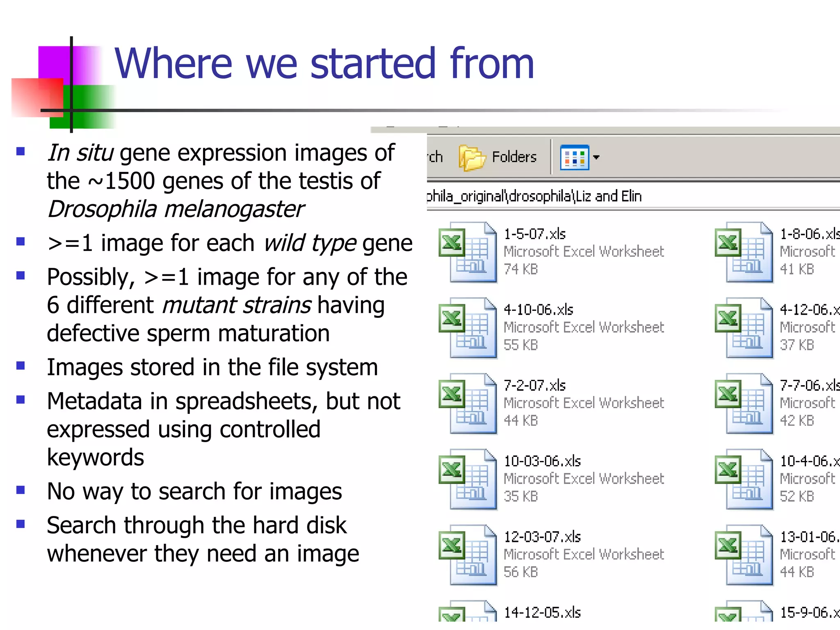This screenshot has width=840, height=630.
Task: Select the 4-12-06 Excel file icon
Action: [x=744, y=328]
